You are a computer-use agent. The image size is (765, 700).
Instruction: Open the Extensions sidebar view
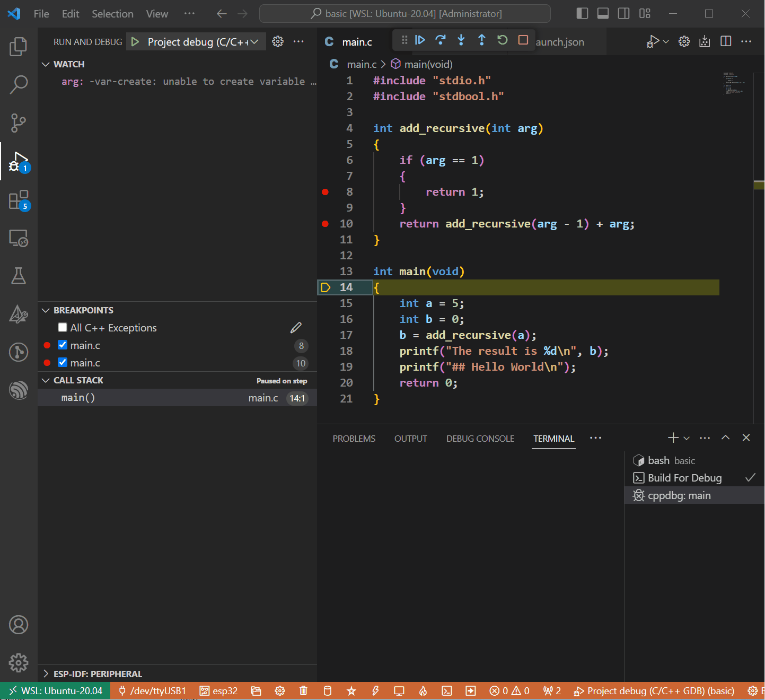point(19,200)
